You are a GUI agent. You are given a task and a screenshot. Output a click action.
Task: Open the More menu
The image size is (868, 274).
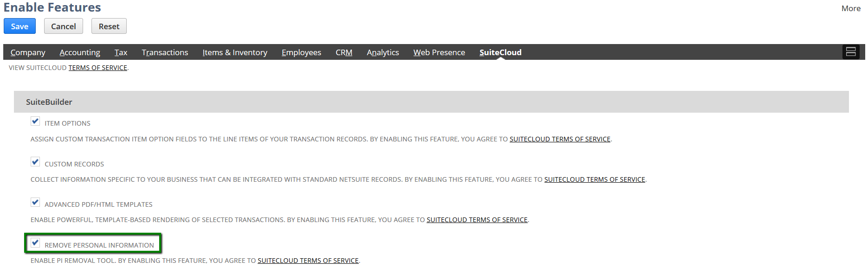point(851,8)
